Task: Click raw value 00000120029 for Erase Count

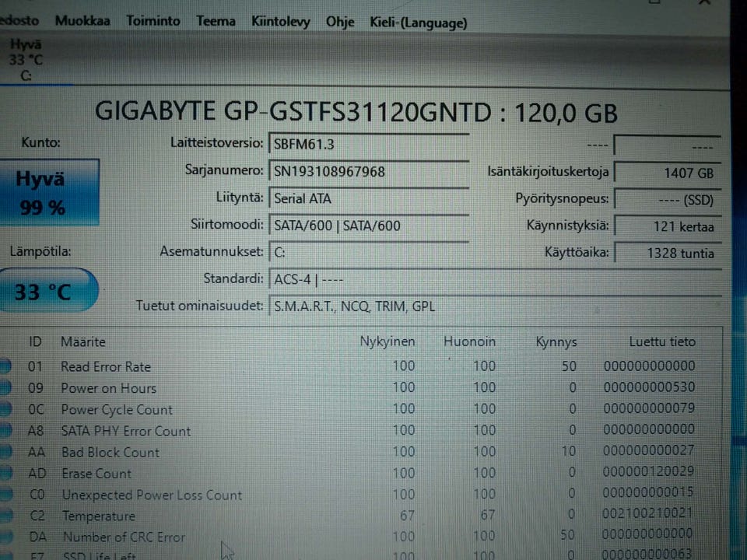Action: point(648,471)
